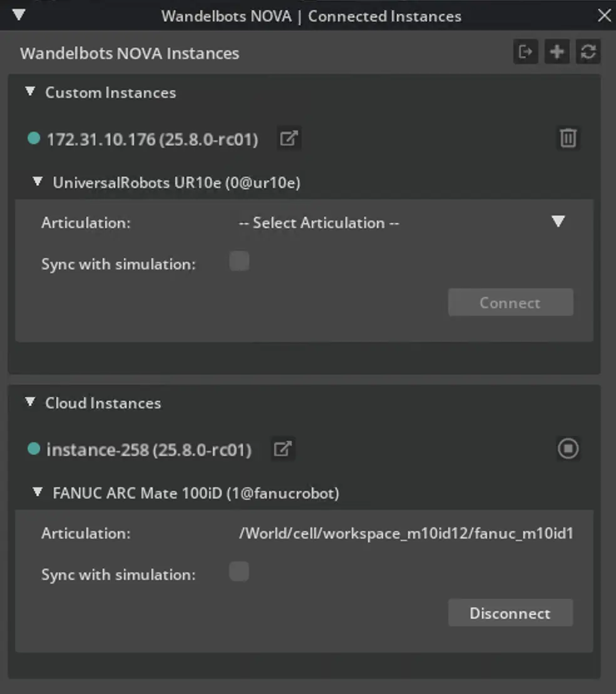Viewport: 616px width, 694px height.
Task: Disconnect the FANUC robot articulation
Action: tap(510, 613)
